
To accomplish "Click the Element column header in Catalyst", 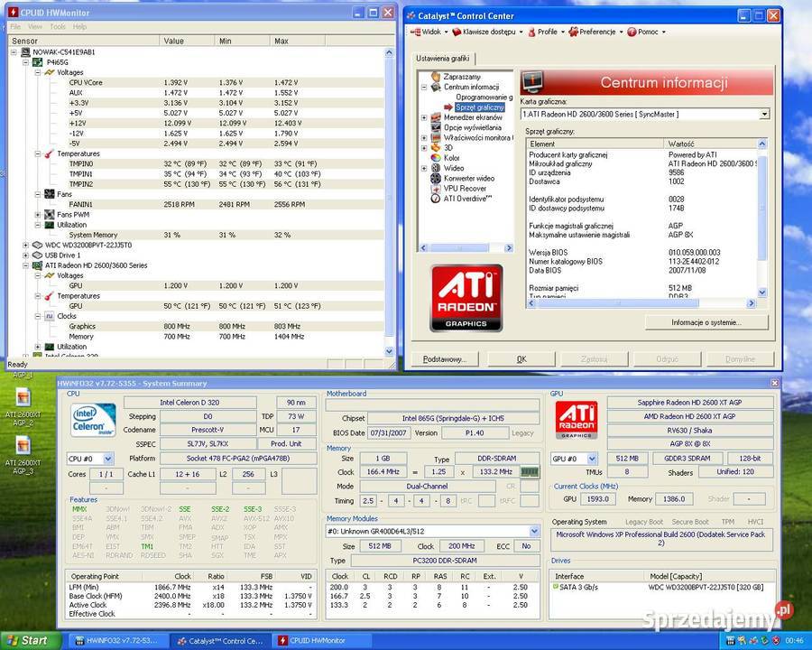I will (x=595, y=144).
